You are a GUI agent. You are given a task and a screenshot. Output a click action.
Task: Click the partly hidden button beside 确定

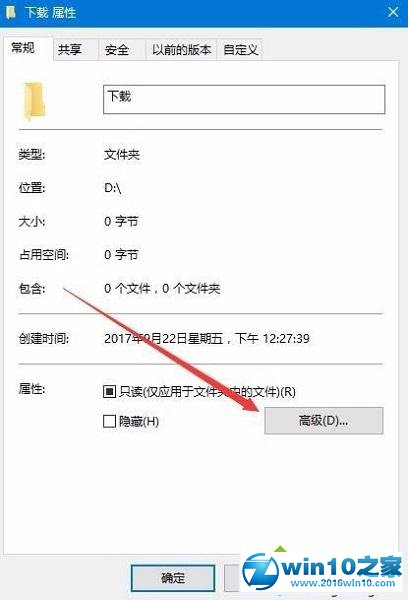pyautogui.click(x=232, y=578)
